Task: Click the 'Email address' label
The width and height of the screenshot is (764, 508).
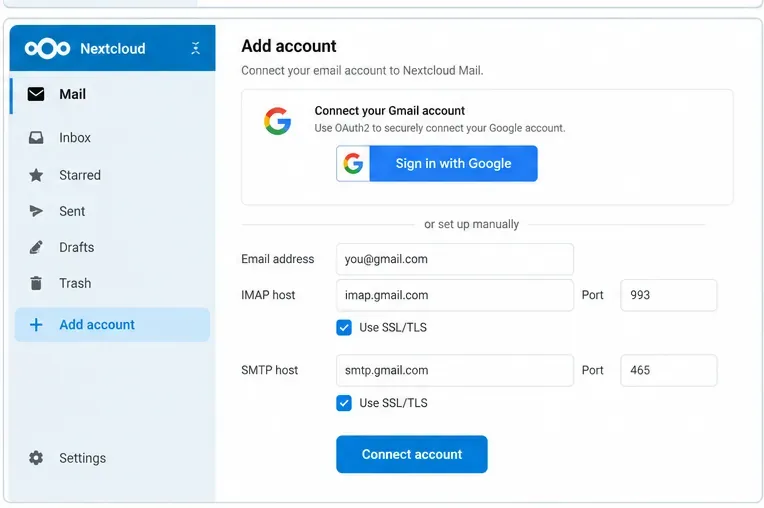Action: 278,259
